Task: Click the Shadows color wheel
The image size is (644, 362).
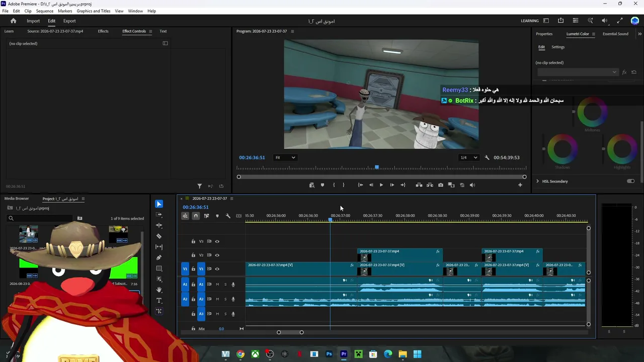Action: (x=562, y=149)
